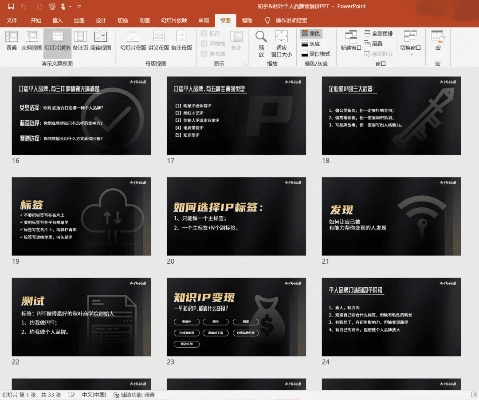Undo the last action
This screenshot has width=479, height=400.
24,6
